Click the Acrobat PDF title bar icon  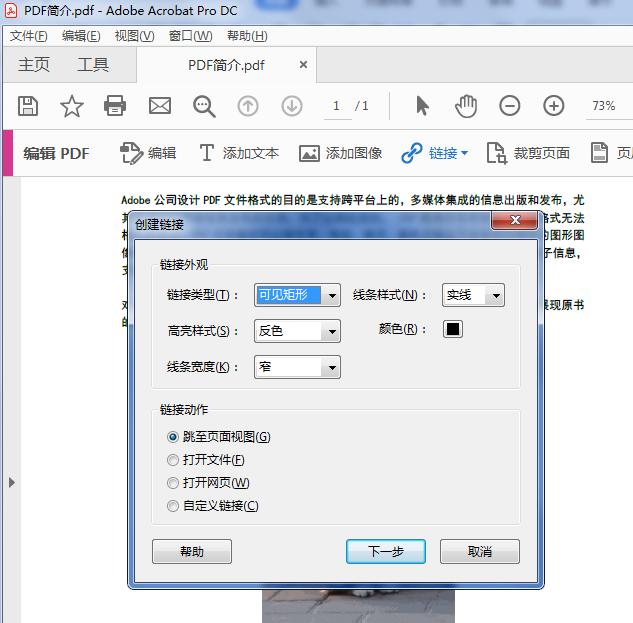[10, 11]
